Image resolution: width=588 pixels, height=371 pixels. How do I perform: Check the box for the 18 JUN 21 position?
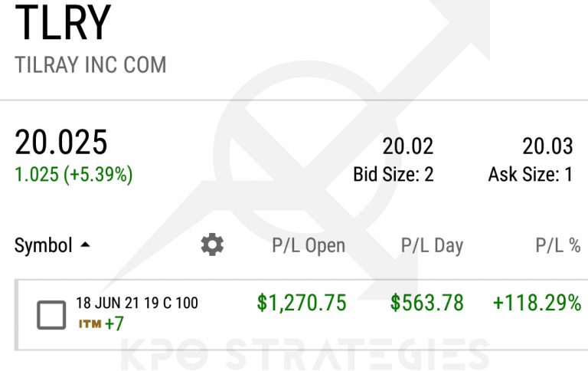tap(51, 314)
